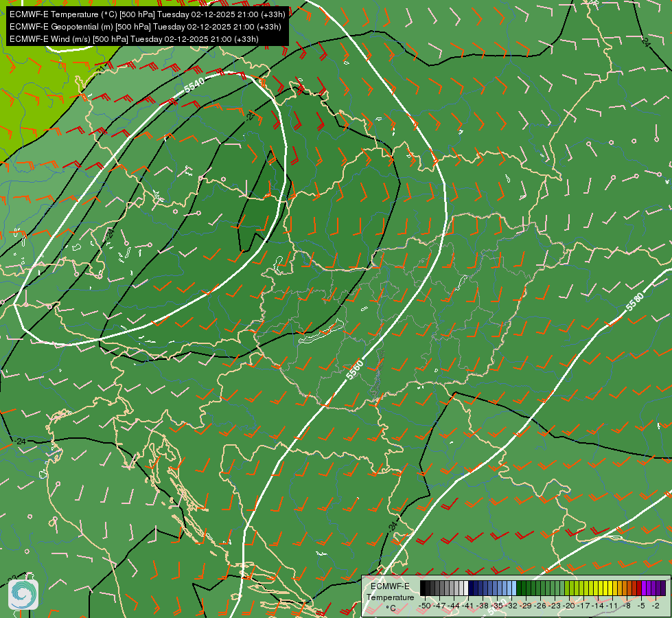
Task: Click the -2 value on the legend scale
Action: point(656,606)
